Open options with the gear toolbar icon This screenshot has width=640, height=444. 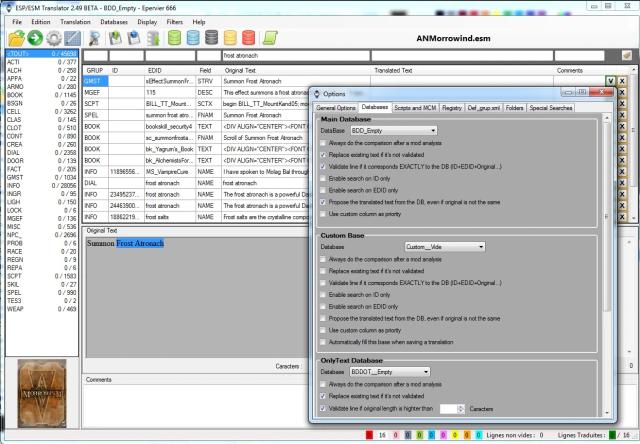point(53,38)
